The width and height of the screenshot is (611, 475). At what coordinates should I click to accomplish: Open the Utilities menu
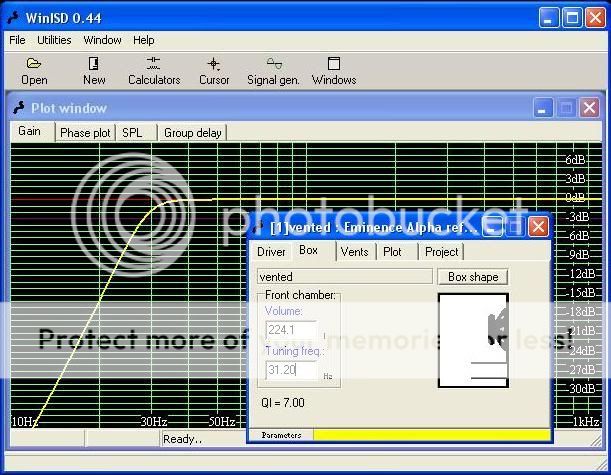pyautogui.click(x=54, y=40)
